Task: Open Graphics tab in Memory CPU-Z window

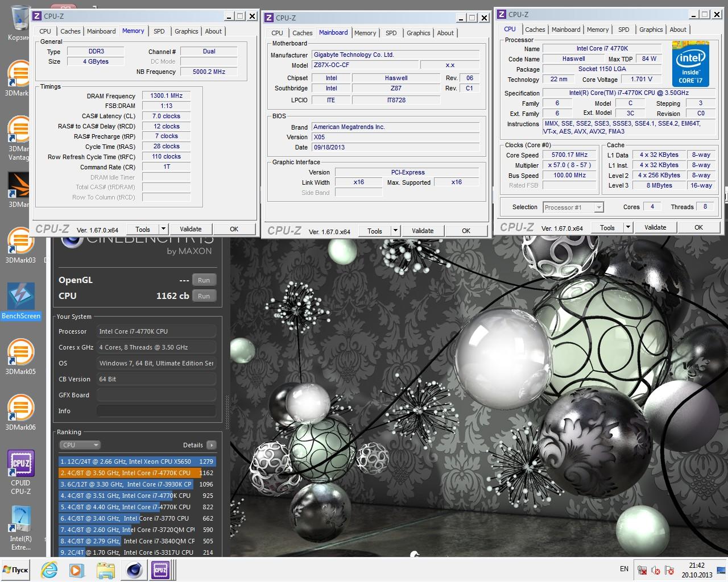Action: (x=187, y=31)
